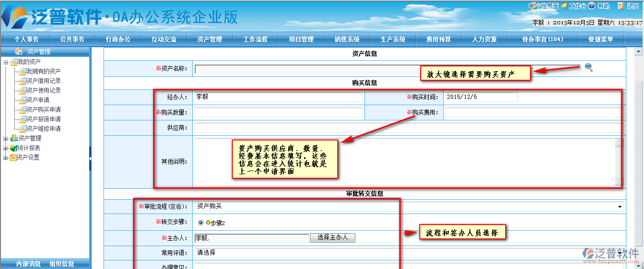Open the 工作流程 menu
Viewport: 644px width, 269px height.
255,39
